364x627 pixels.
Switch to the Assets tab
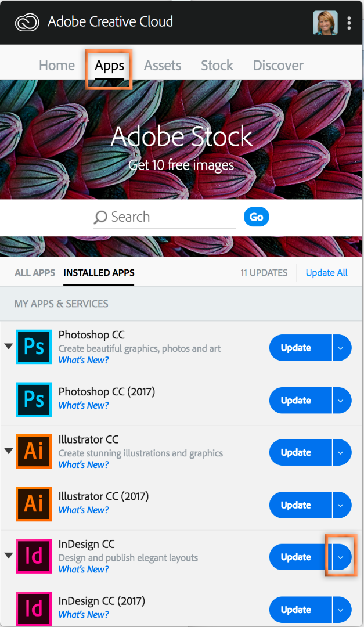coord(163,66)
